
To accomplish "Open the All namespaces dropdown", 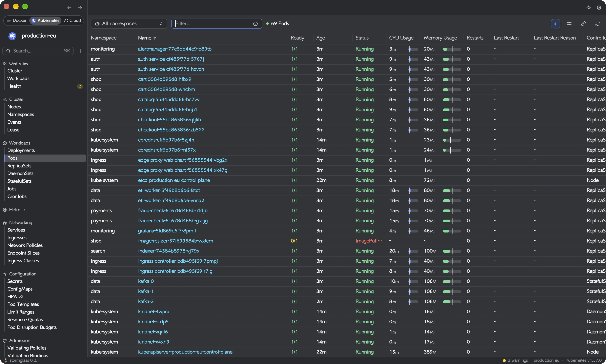I will [x=129, y=24].
